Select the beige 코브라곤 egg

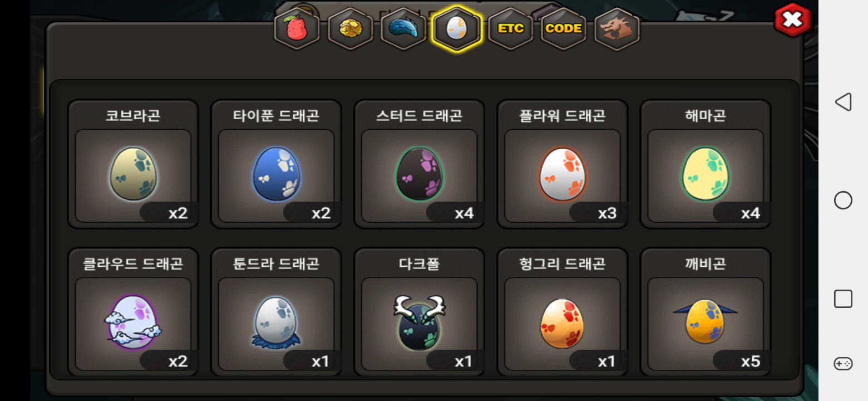click(x=133, y=164)
